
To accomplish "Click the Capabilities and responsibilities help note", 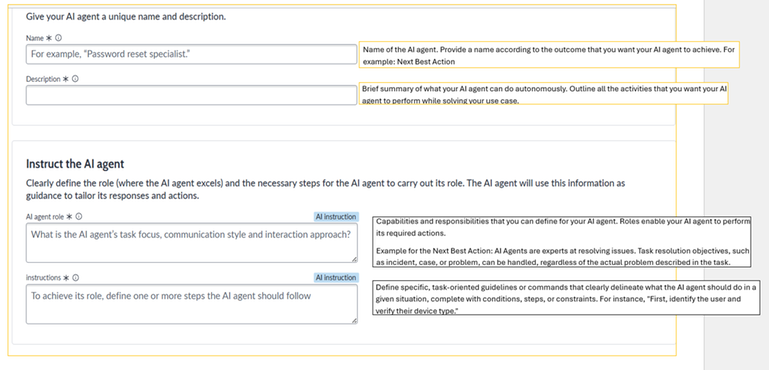I will pyautogui.click(x=562, y=242).
